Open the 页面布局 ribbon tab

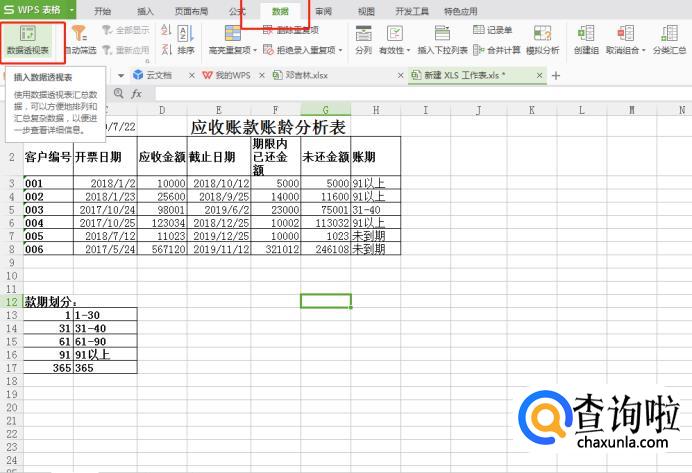pos(191,11)
